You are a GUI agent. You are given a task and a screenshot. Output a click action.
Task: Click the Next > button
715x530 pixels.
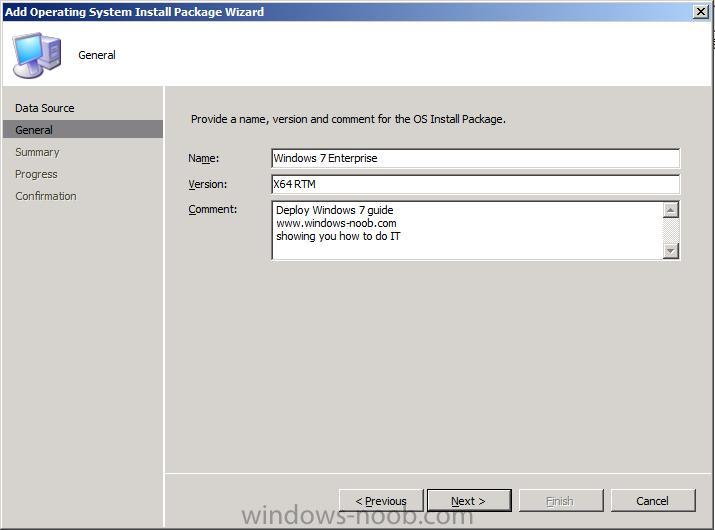point(469,501)
